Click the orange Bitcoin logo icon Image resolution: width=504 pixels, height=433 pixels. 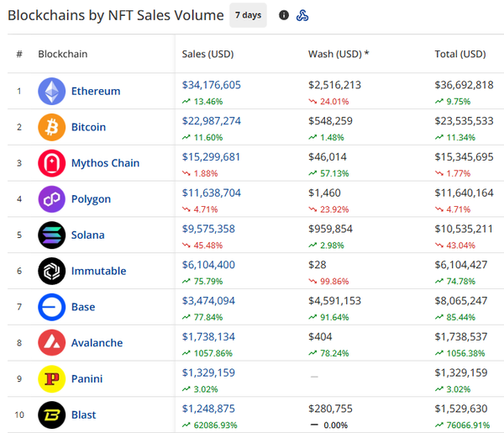51,127
